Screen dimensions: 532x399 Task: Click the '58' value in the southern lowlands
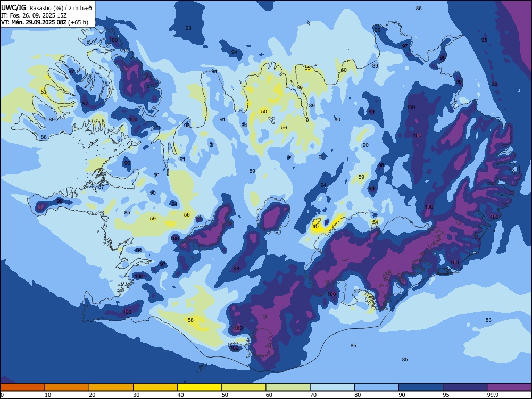click(190, 320)
